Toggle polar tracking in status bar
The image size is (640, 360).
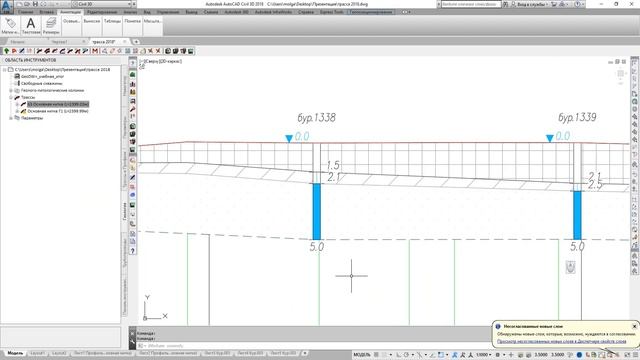(406, 355)
